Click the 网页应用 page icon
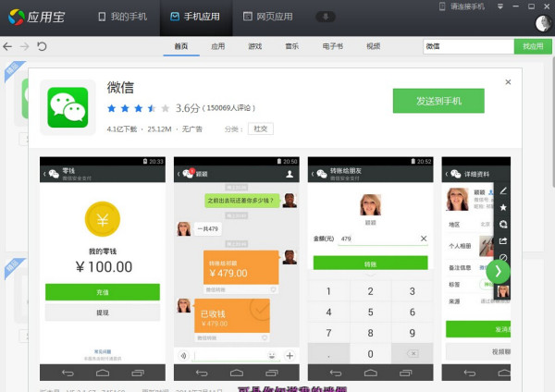This screenshot has height=392, width=555. pyautogui.click(x=247, y=17)
